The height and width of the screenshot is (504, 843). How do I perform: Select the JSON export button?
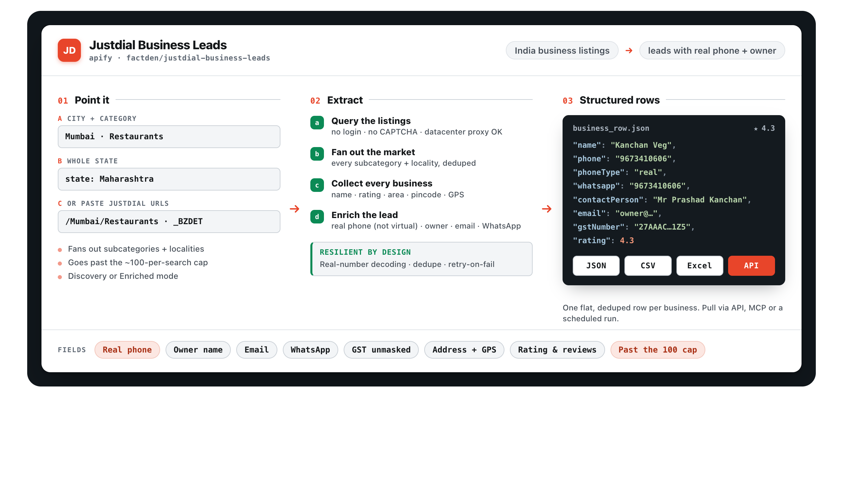pos(596,266)
